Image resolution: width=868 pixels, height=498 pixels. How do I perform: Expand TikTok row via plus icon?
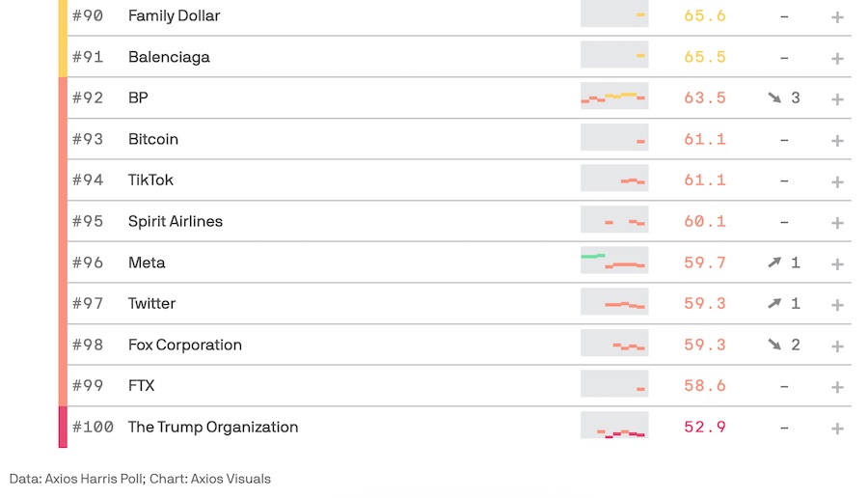pyautogui.click(x=837, y=181)
